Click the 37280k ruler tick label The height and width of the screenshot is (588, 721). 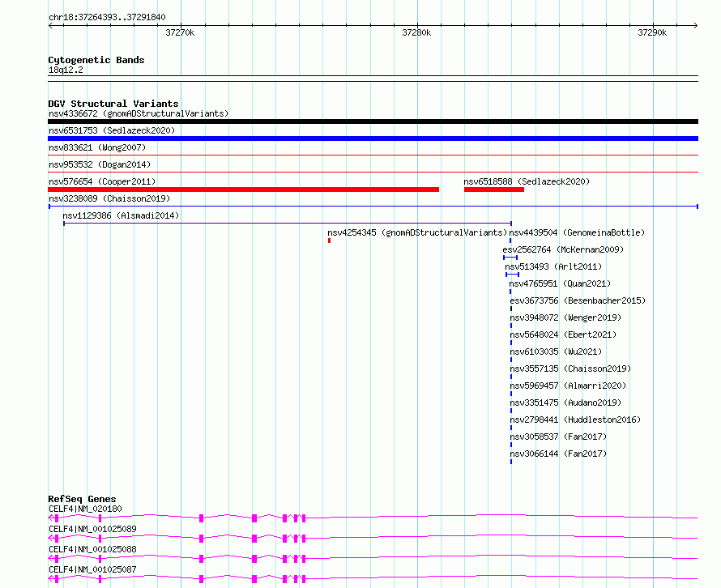416,32
